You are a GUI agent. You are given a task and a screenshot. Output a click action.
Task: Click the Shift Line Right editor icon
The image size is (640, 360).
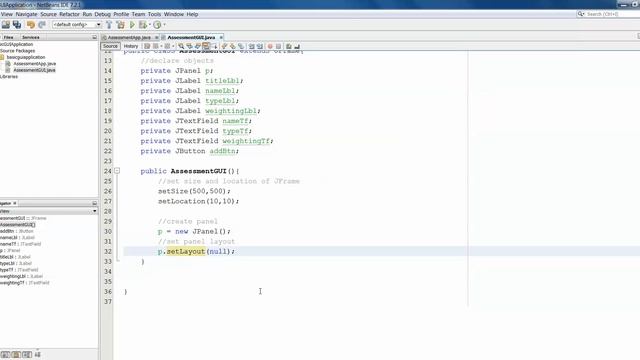point(260,46)
